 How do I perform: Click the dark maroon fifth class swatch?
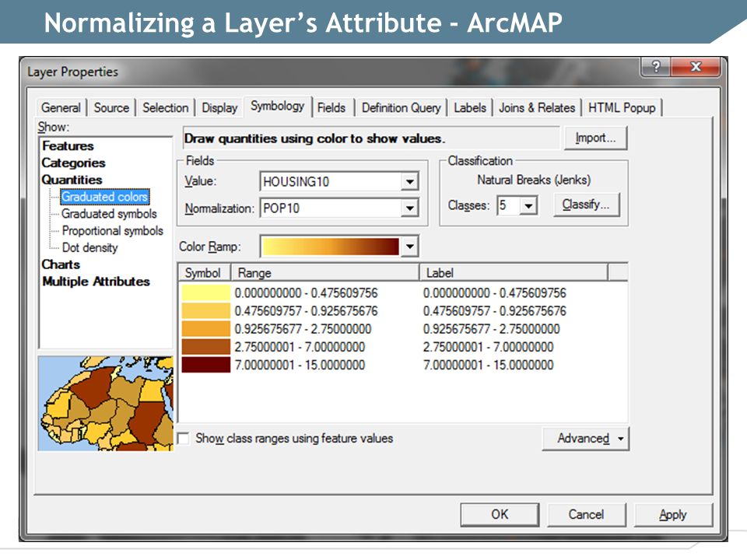[205, 366]
